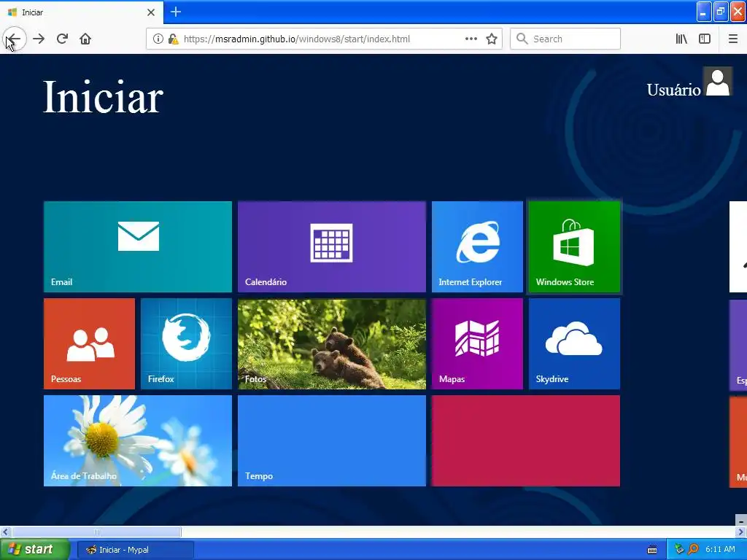747x560 pixels.
Task: Open the browser hamburger menu
Action: coord(732,39)
